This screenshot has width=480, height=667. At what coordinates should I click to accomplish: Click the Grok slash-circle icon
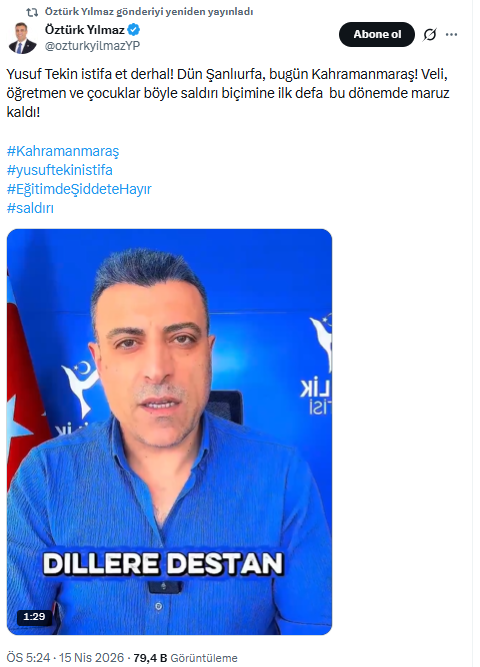coord(430,34)
